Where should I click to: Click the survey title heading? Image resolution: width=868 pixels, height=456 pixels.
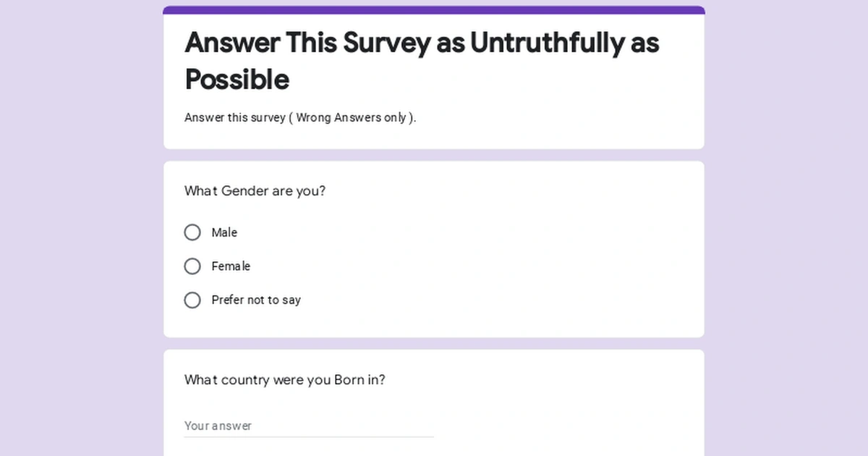[422, 61]
